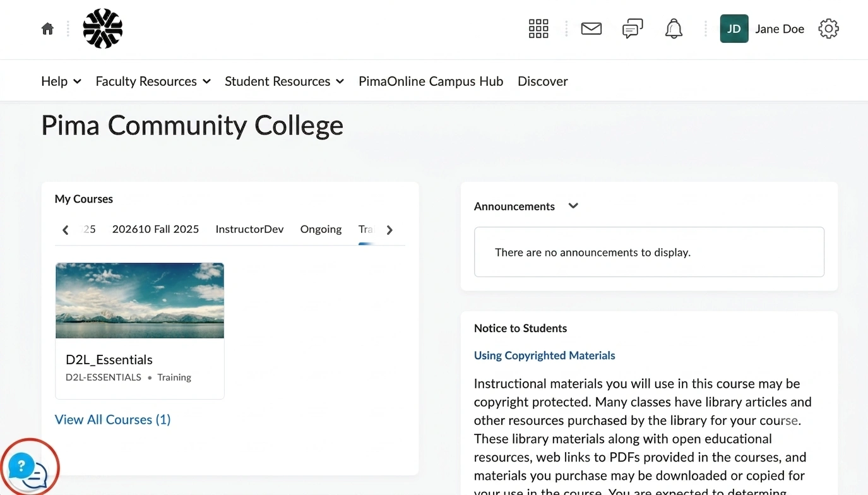Expand the Faculty Resources menu
The width and height of the screenshot is (868, 495).
[153, 81]
